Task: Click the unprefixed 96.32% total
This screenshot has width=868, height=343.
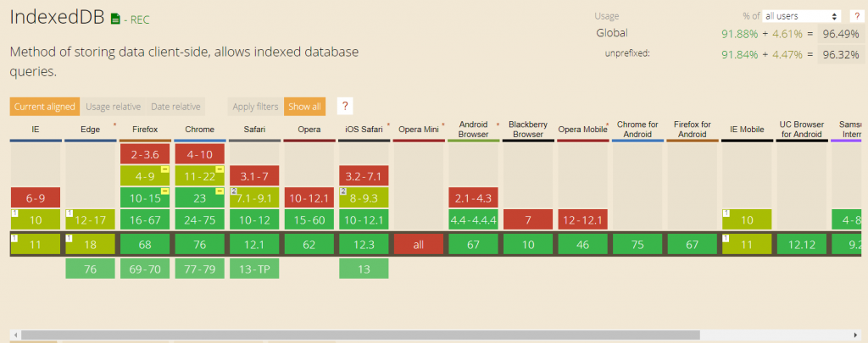Action: coord(840,54)
